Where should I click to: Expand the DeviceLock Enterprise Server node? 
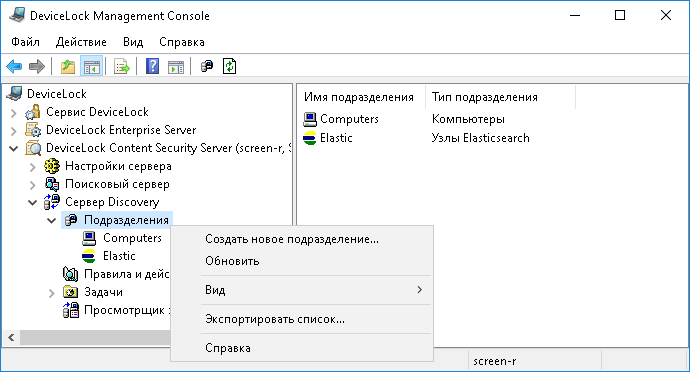tap(14, 131)
